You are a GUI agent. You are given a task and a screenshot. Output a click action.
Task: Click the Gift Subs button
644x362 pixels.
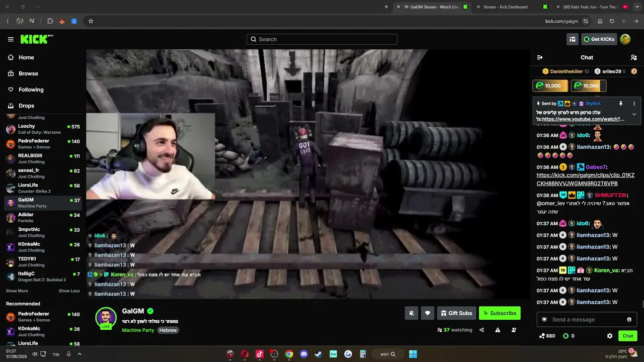[457, 313]
